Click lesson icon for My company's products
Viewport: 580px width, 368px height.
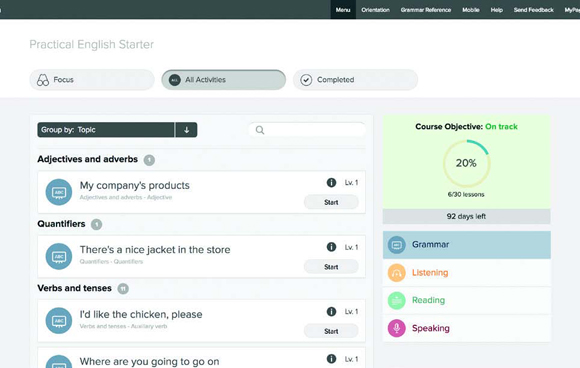point(59,192)
